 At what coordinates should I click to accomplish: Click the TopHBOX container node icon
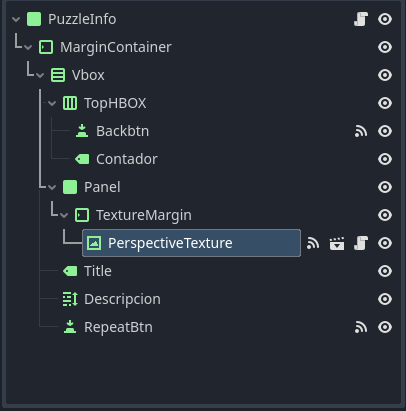click(70, 103)
